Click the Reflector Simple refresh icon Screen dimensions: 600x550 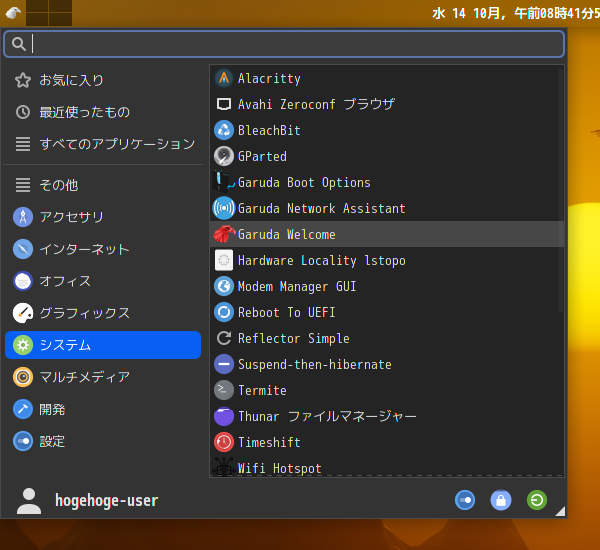224,338
